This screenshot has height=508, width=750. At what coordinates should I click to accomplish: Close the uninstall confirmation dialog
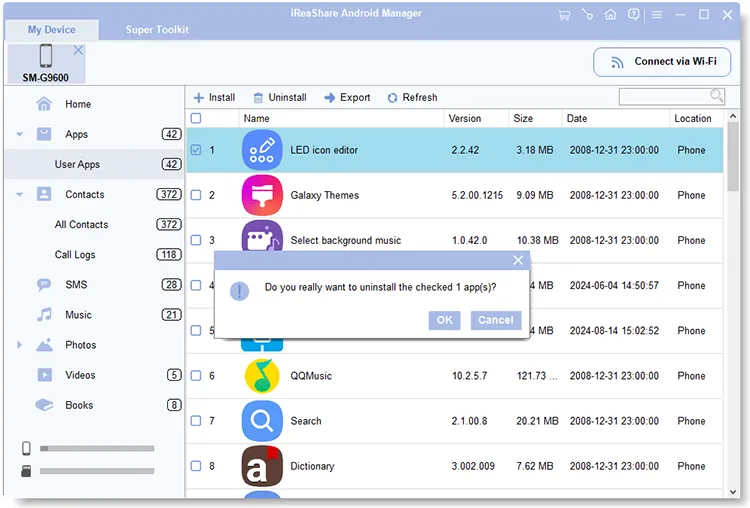pos(518,260)
